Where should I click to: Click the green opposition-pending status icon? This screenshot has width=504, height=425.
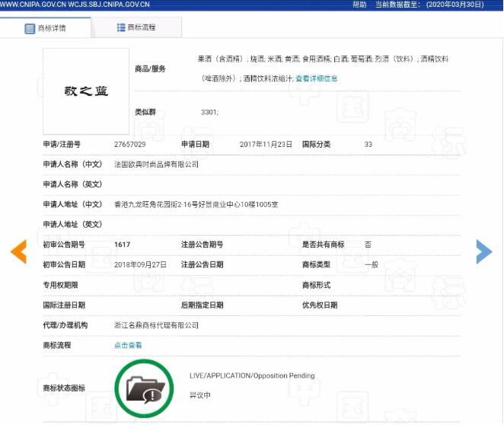pyautogui.click(x=144, y=388)
